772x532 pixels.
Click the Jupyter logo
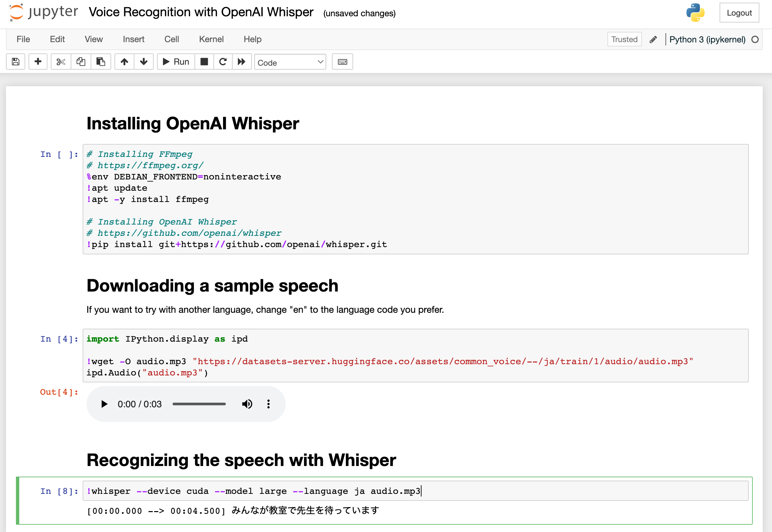point(43,12)
